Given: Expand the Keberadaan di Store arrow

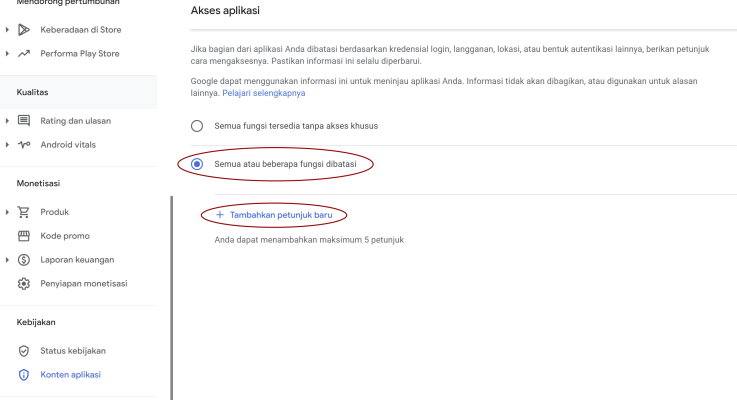Looking at the screenshot, I should [7, 30].
